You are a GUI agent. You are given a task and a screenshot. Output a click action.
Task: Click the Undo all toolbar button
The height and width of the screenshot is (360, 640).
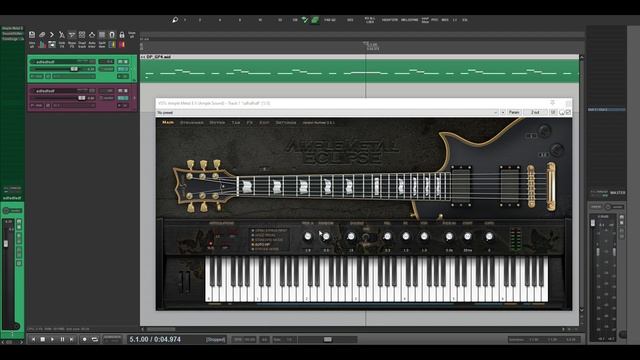(132, 35)
